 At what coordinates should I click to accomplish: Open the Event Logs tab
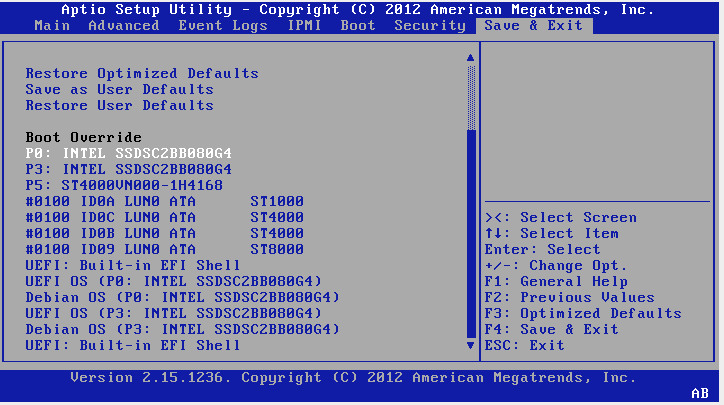pos(223,25)
